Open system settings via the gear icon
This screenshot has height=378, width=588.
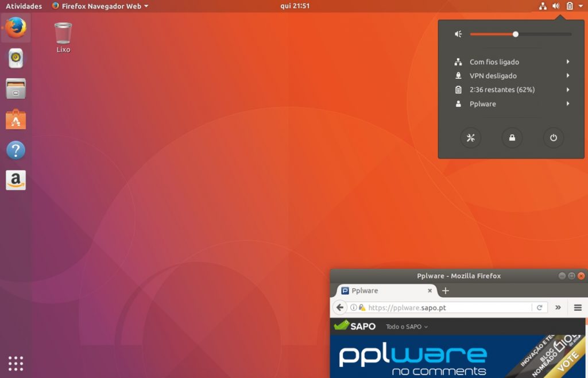click(x=471, y=138)
